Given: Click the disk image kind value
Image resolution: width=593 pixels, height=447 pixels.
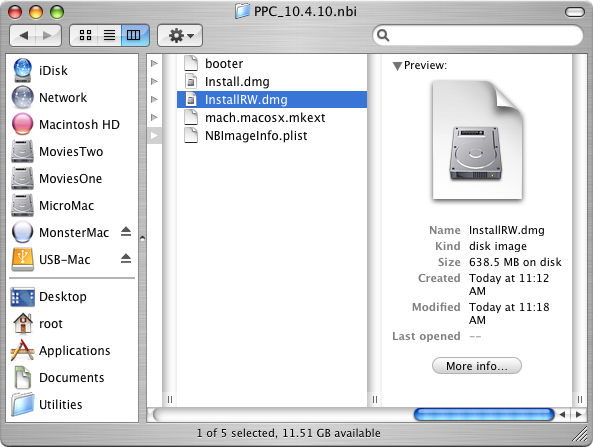Looking at the screenshot, I should (498, 246).
